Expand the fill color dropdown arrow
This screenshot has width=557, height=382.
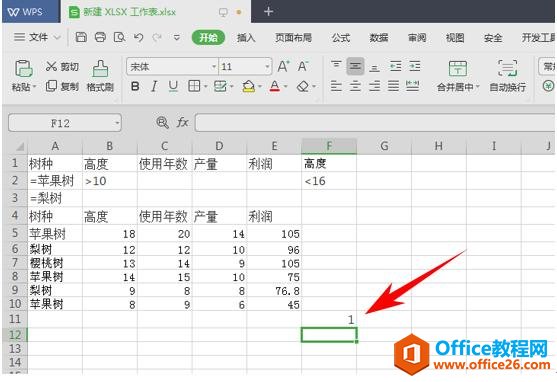260,86
